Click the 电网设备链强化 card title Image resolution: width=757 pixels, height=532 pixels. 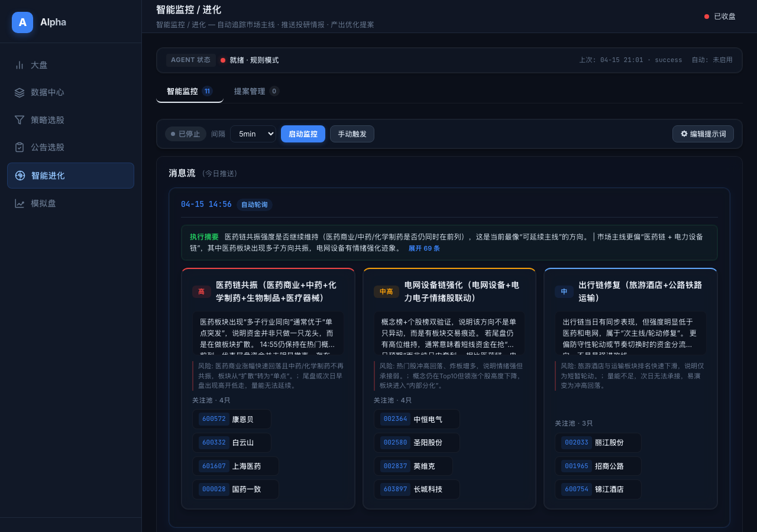pyautogui.click(x=461, y=291)
